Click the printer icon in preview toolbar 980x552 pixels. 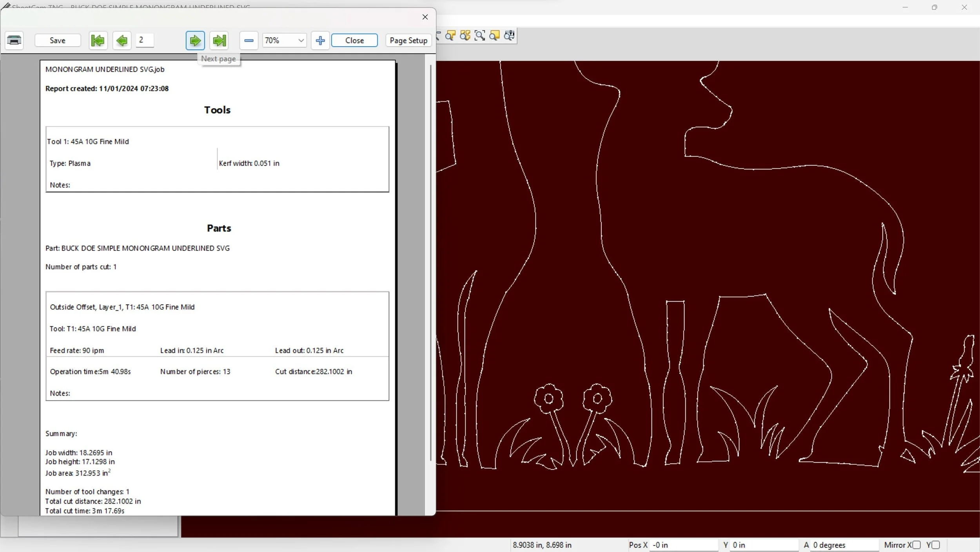14,40
